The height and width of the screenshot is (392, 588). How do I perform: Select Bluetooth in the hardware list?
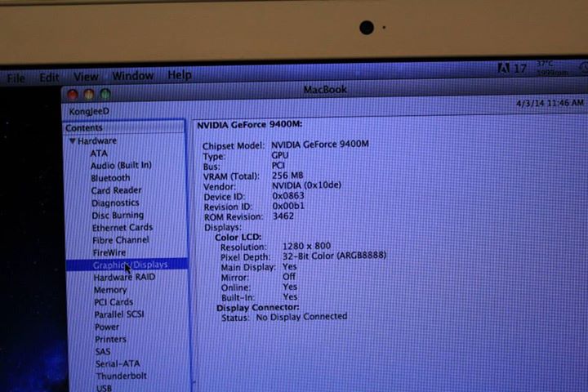point(110,178)
